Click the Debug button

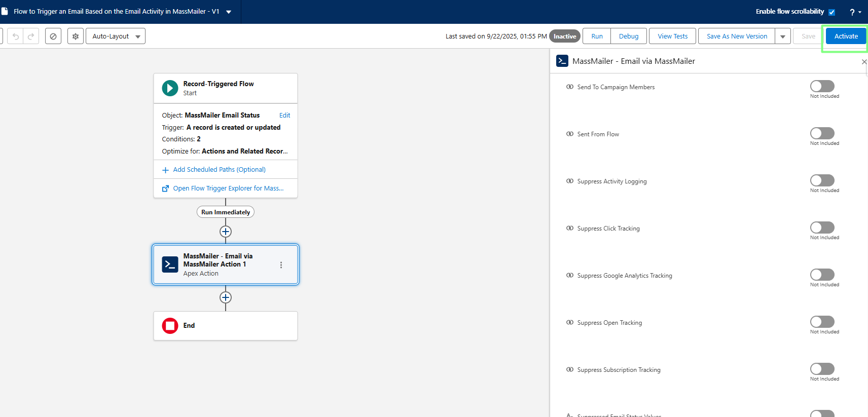coord(629,36)
